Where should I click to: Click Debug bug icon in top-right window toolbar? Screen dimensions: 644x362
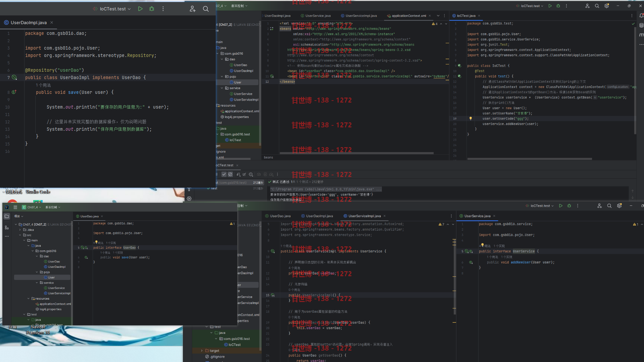pos(558,6)
